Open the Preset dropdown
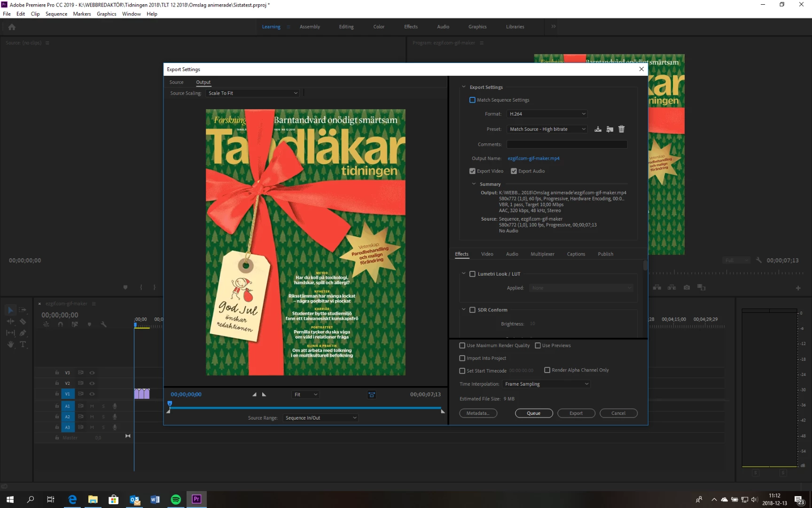The width and height of the screenshot is (812, 508). (547, 129)
